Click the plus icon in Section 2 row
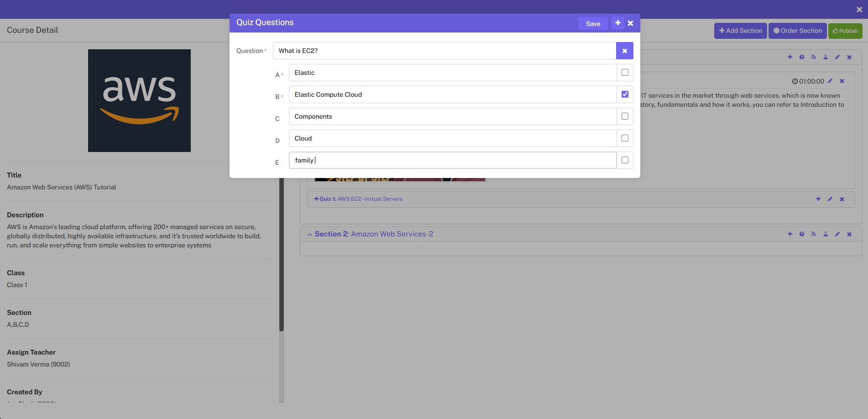This screenshot has height=419, width=868. pos(790,234)
